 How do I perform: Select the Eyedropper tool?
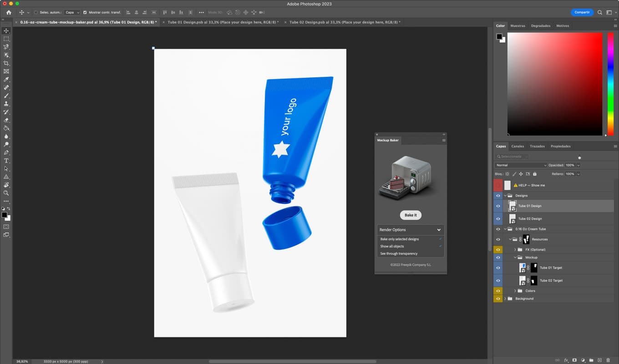coord(6,79)
